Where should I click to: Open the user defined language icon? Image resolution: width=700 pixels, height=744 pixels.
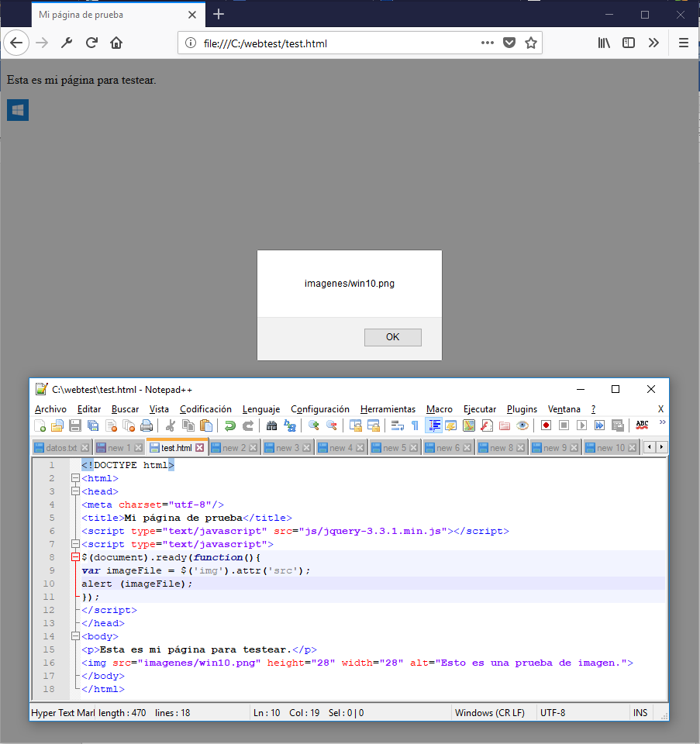[451, 425]
